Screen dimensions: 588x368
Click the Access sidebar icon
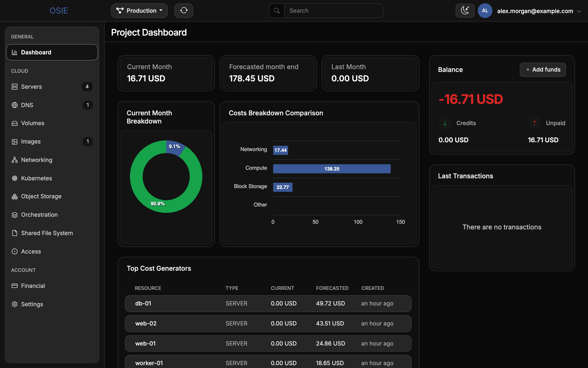tap(14, 251)
